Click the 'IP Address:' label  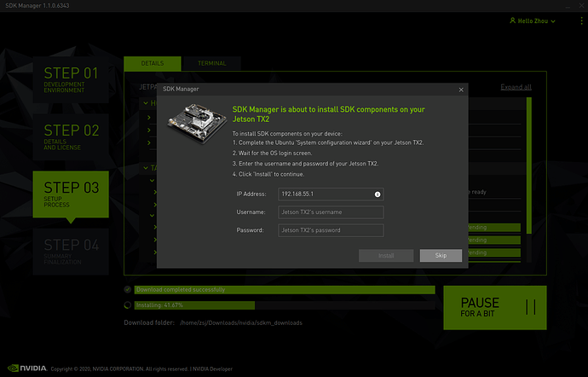[251, 194]
